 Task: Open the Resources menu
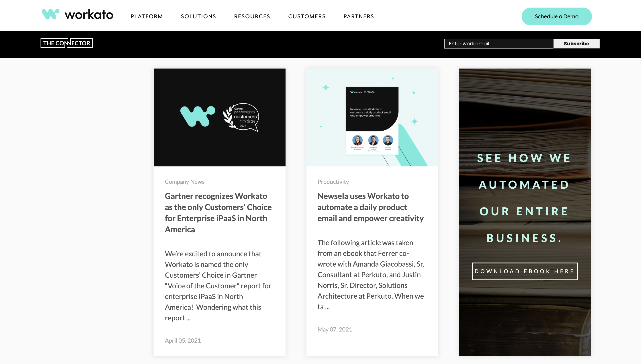pos(252,16)
